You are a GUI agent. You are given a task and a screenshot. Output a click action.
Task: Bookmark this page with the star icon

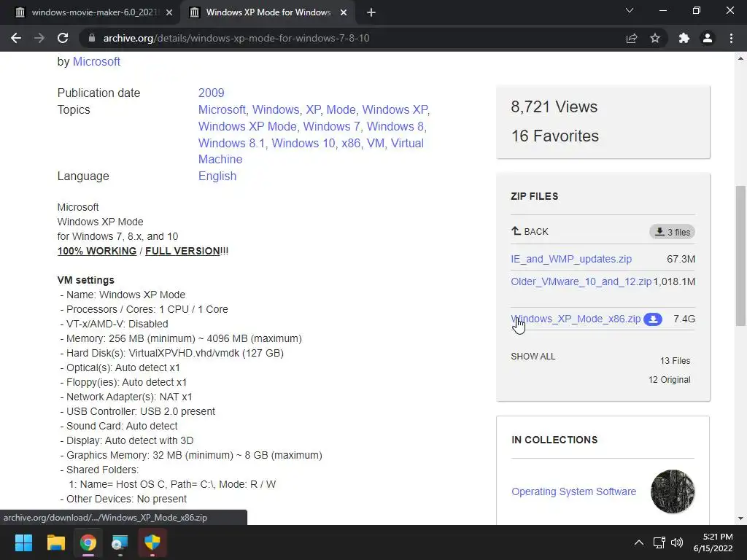655,38
